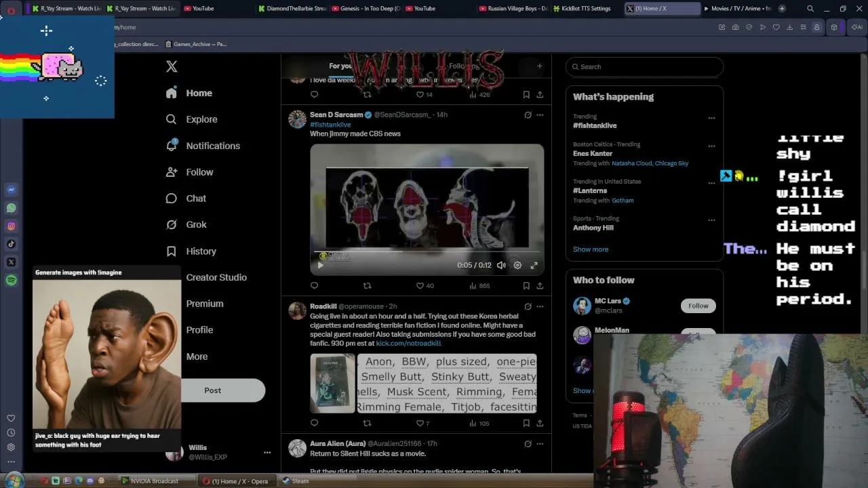
Task: Open the Gotham trending link
Action: click(x=623, y=201)
